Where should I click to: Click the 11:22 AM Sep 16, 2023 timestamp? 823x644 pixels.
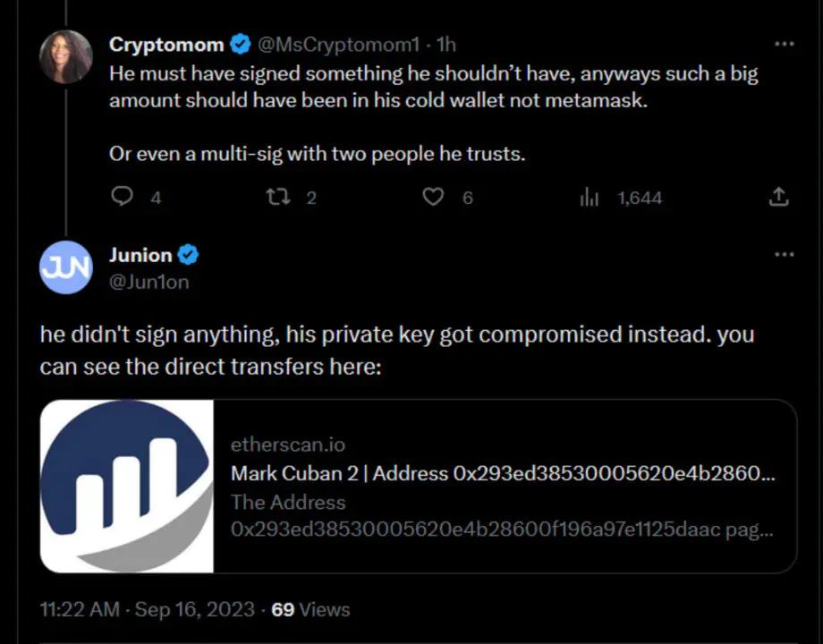pyautogui.click(x=148, y=609)
